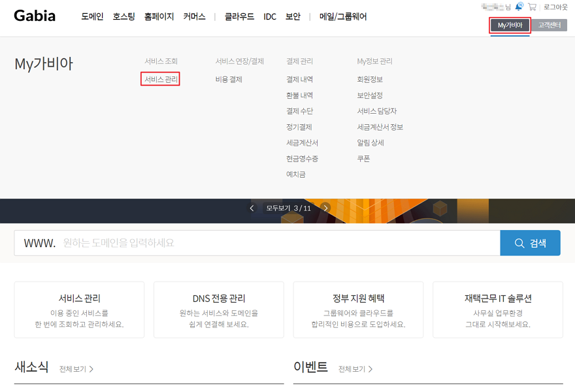
Task: Open the 서비스 관리 card
Action: 79,310
